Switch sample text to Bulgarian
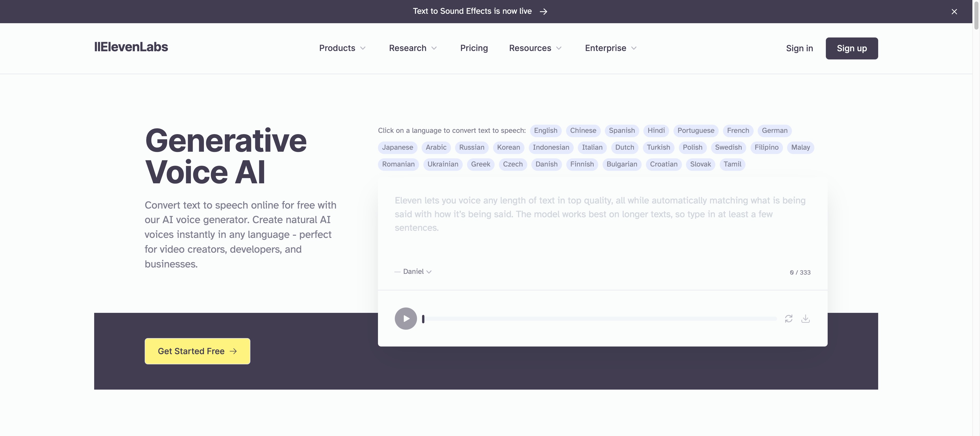 tap(622, 164)
